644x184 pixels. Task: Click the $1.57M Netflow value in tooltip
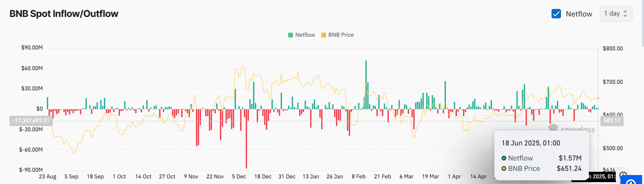pyautogui.click(x=570, y=158)
